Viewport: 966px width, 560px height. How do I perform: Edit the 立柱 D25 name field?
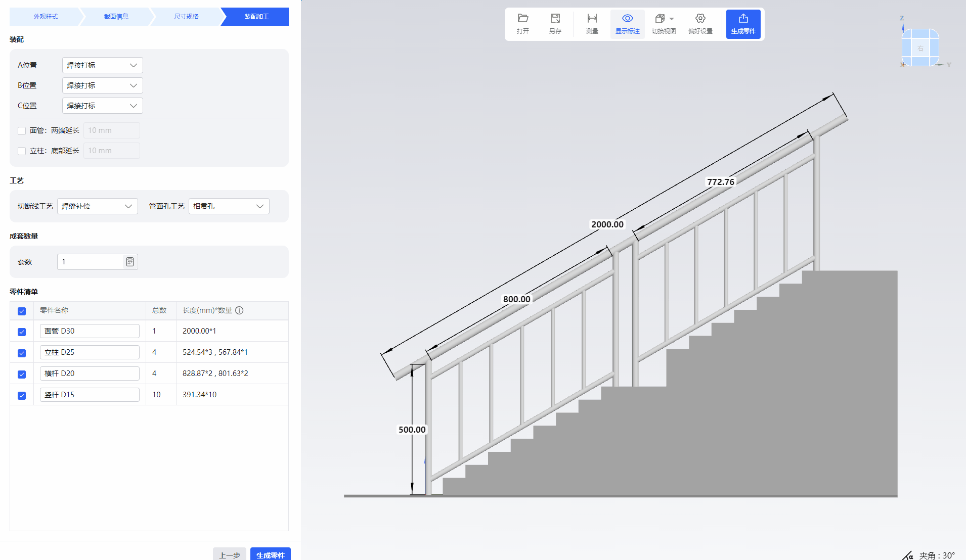[x=90, y=352]
